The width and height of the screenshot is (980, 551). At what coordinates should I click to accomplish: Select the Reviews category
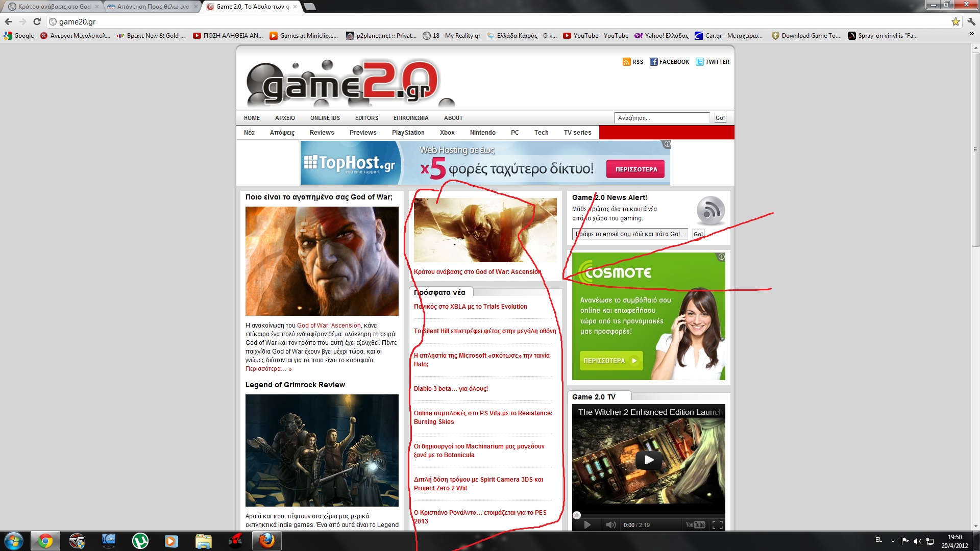click(x=322, y=133)
